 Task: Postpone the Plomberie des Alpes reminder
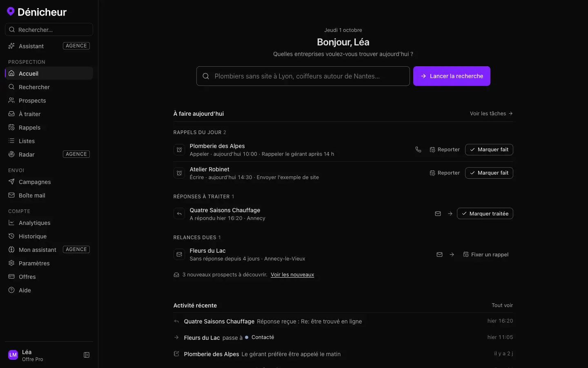point(445,150)
